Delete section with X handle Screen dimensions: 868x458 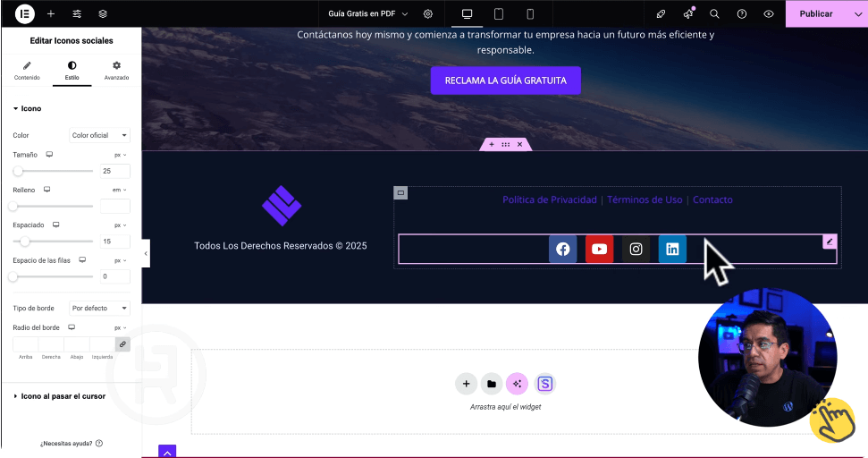click(519, 145)
